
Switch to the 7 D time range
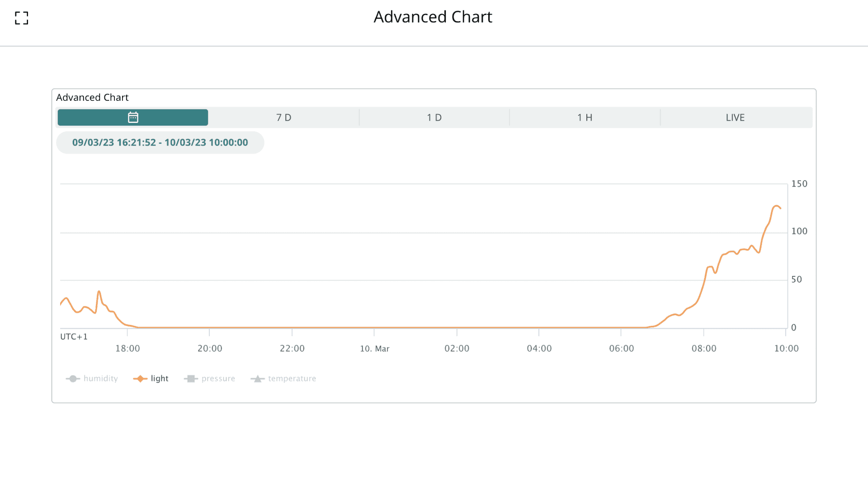pyautogui.click(x=283, y=117)
